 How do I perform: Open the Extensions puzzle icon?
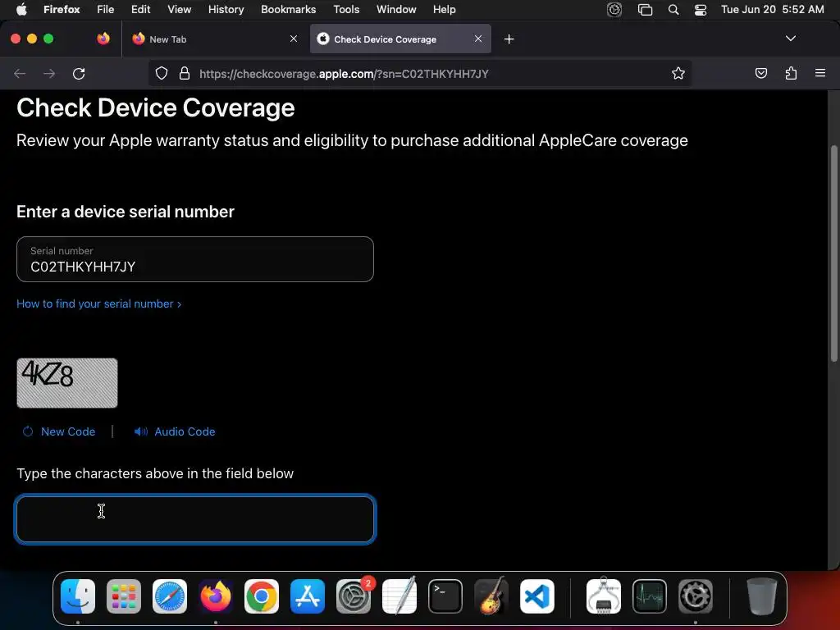pos(791,73)
